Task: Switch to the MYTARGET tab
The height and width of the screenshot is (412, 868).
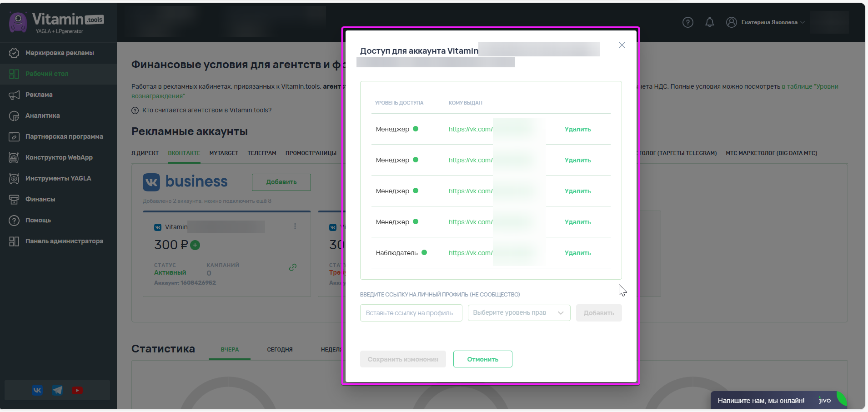Action: pyautogui.click(x=224, y=153)
